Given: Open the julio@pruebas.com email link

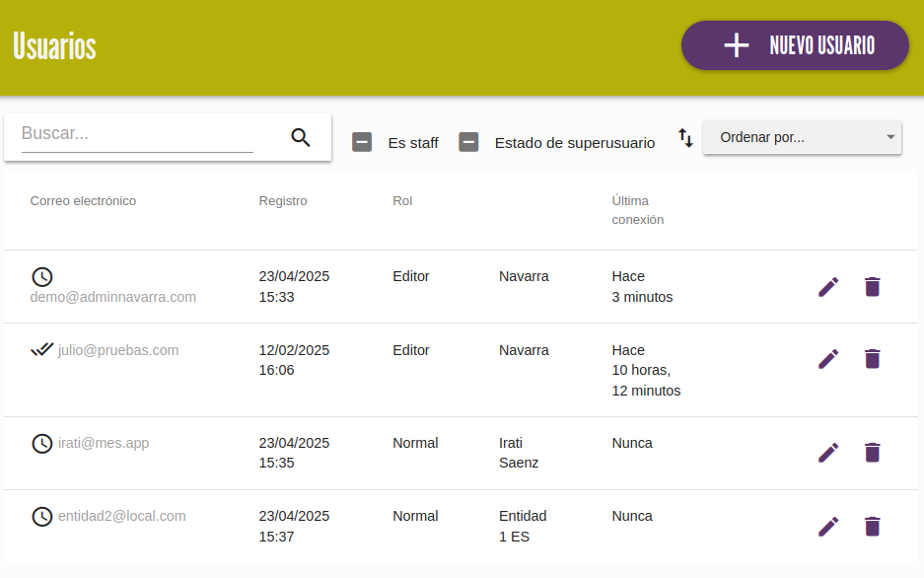Looking at the screenshot, I should pyautogui.click(x=118, y=350).
